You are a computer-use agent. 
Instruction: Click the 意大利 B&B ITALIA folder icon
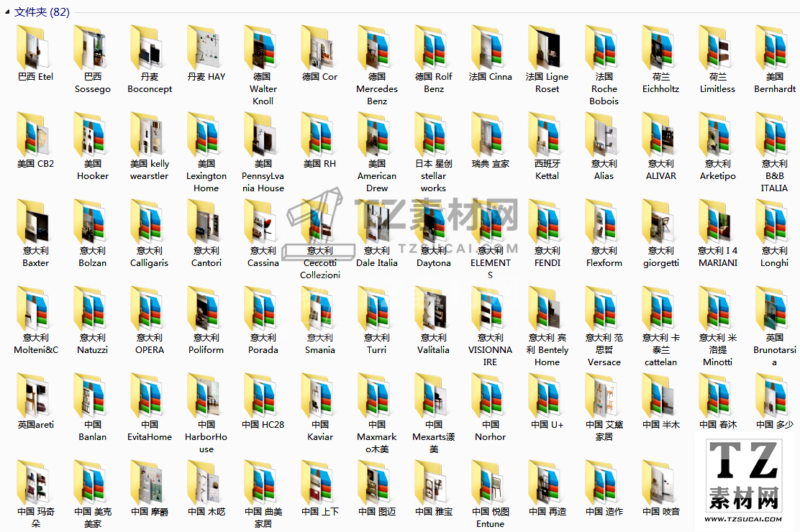click(x=773, y=134)
